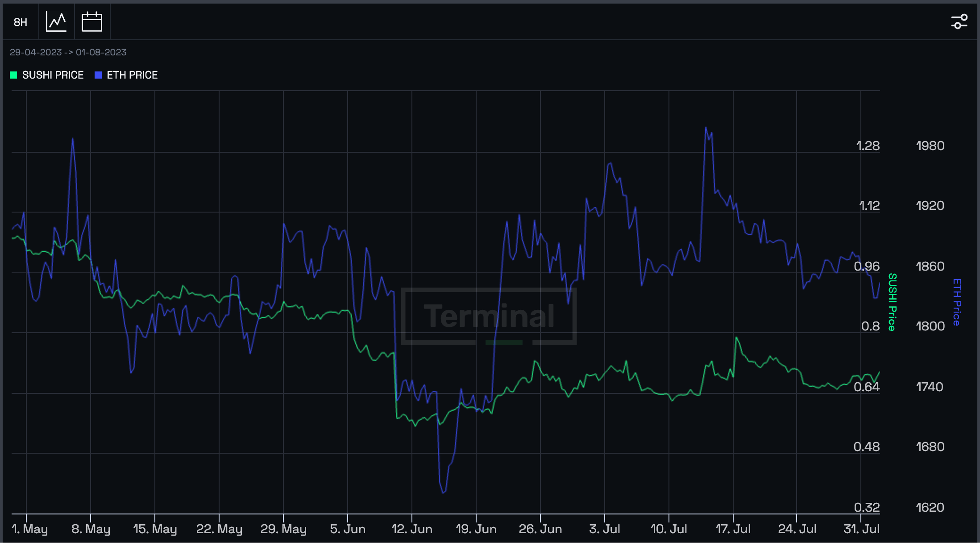Image resolution: width=980 pixels, height=543 pixels.
Task: Click the 1680 ETH axis value
Action: coord(930,447)
